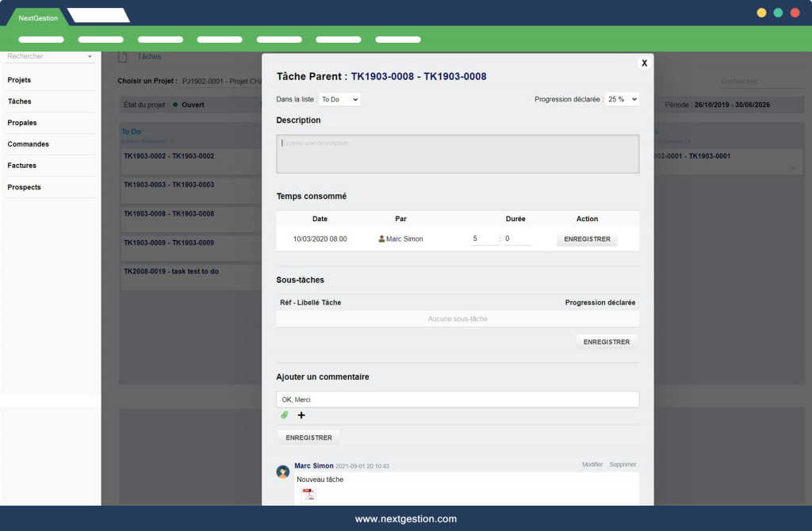
Task: Click the background Rechercher field at top right
Action: pyautogui.click(x=761, y=82)
